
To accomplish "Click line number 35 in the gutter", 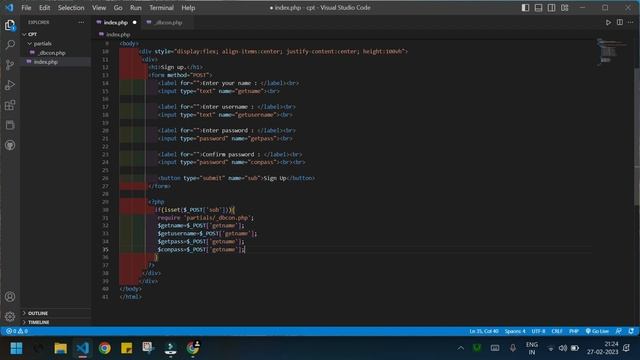I will click(106, 249).
